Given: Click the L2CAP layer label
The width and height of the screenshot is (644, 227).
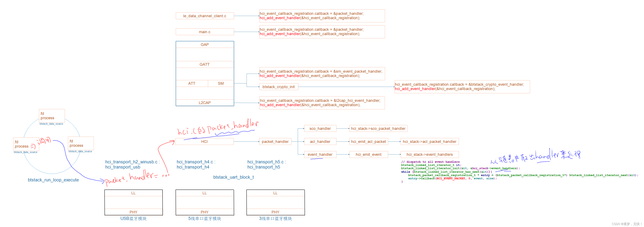Looking at the screenshot, I should tap(205, 103).
